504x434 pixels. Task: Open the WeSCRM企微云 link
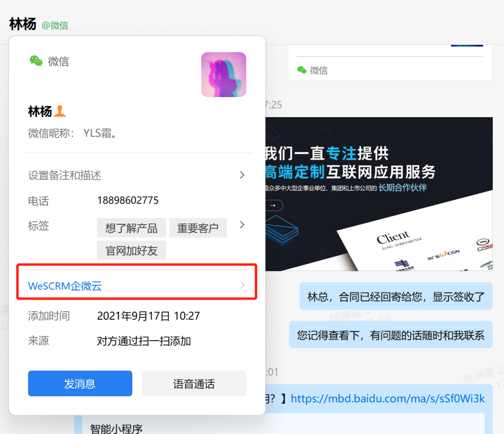[65, 286]
